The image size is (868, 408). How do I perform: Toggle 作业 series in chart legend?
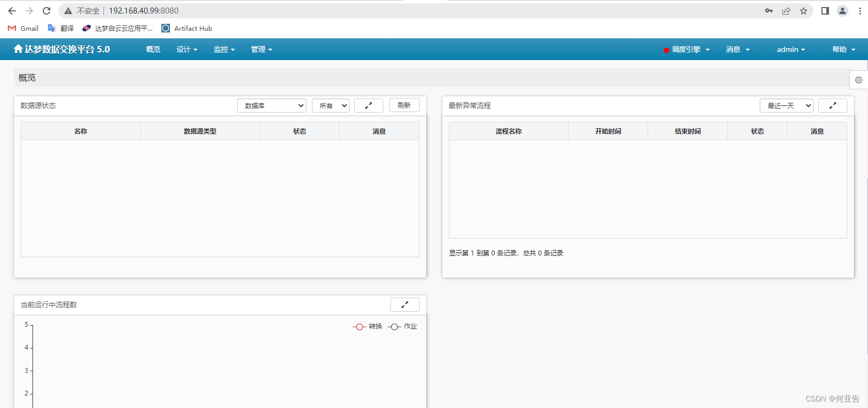coord(402,326)
